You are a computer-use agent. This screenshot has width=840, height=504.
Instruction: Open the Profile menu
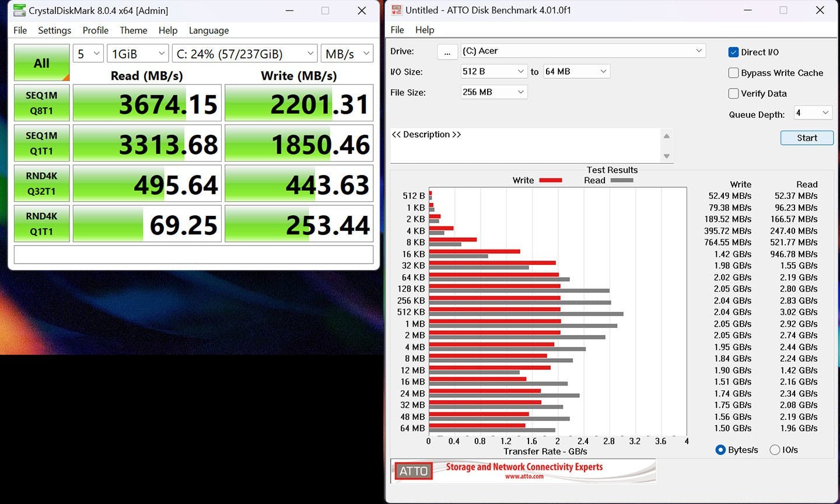click(x=95, y=30)
